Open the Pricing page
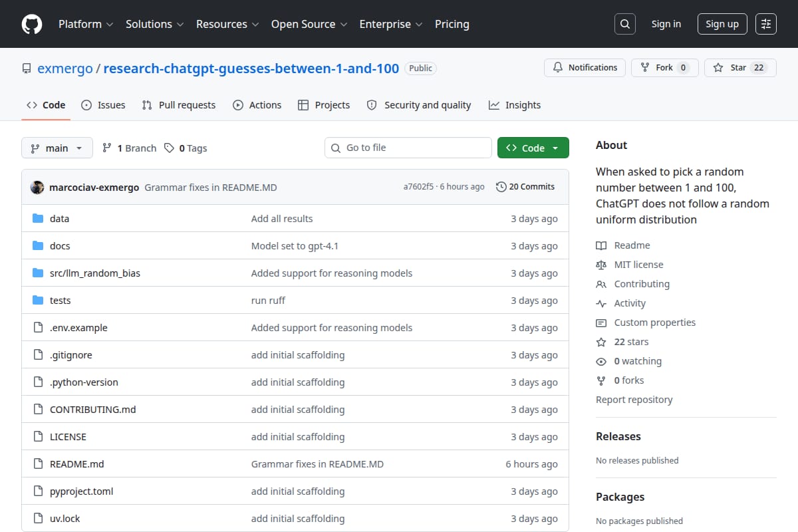 point(452,24)
